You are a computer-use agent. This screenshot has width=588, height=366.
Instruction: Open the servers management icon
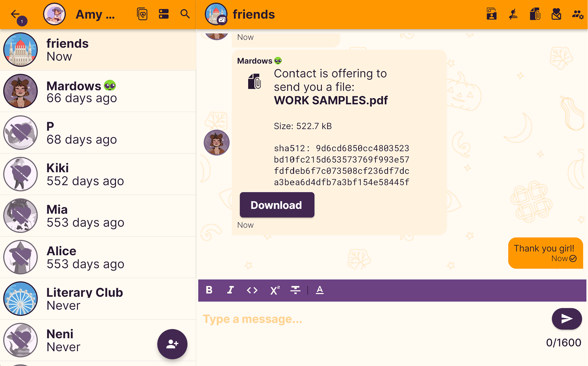pos(164,14)
